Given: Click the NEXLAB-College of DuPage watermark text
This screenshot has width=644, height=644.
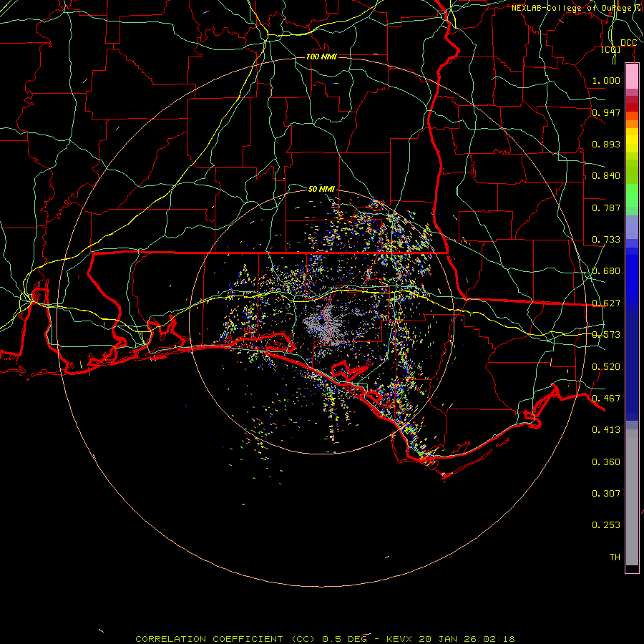Looking at the screenshot, I should click(577, 8).
